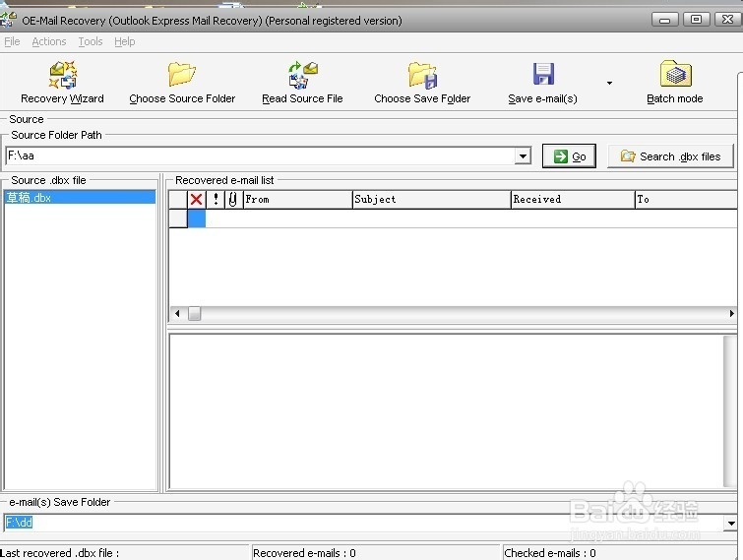Expand the e-mail(s) Save Folder dropdown

pyautogui.click(x=730, y=523)
